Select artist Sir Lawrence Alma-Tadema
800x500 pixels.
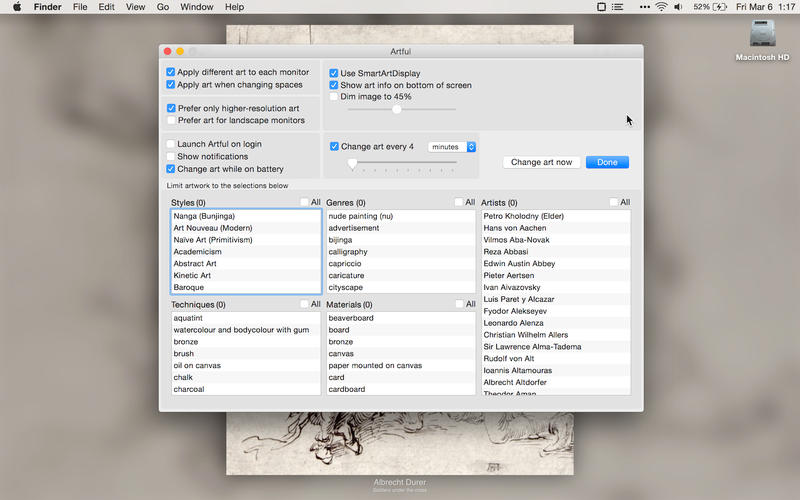tap(556, 347)
